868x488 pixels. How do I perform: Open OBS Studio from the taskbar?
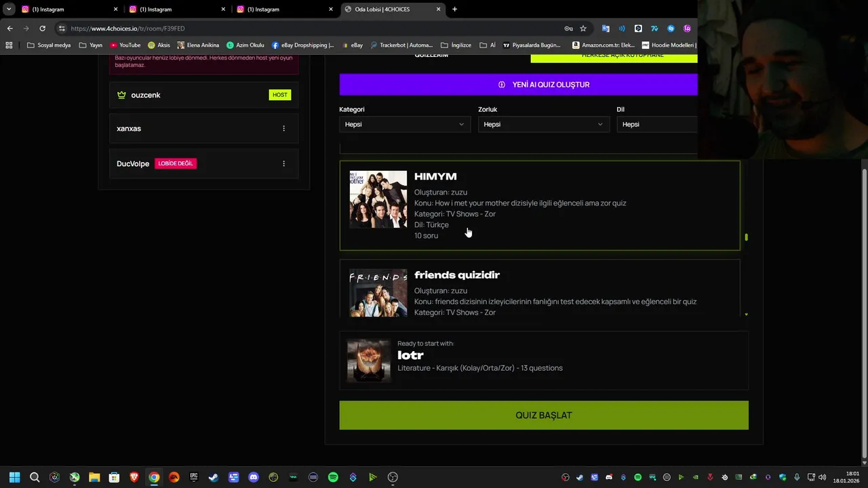tap(393, 477)
